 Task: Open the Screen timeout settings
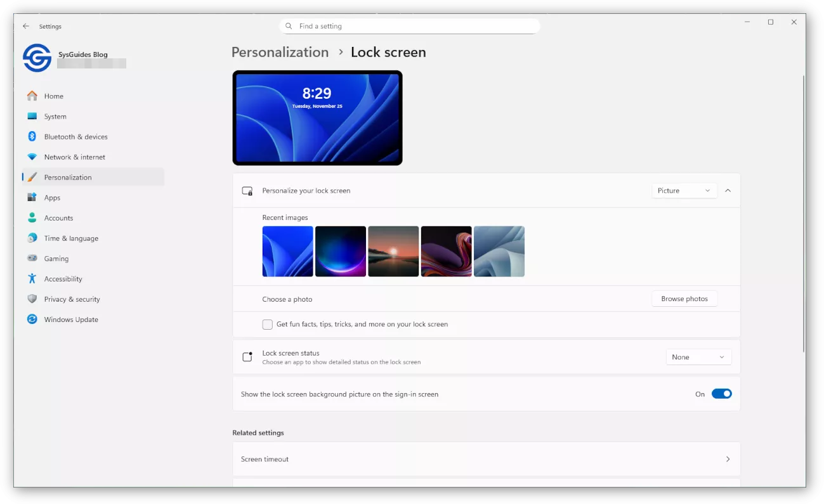[x=486, y=458]
